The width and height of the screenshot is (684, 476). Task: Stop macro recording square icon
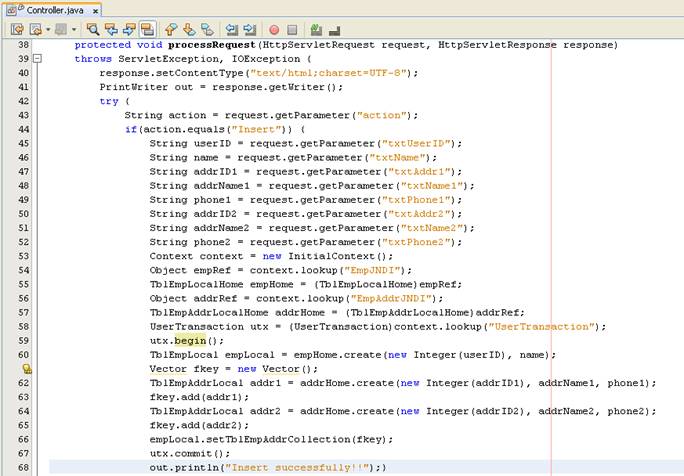click(x=292, y=30)
